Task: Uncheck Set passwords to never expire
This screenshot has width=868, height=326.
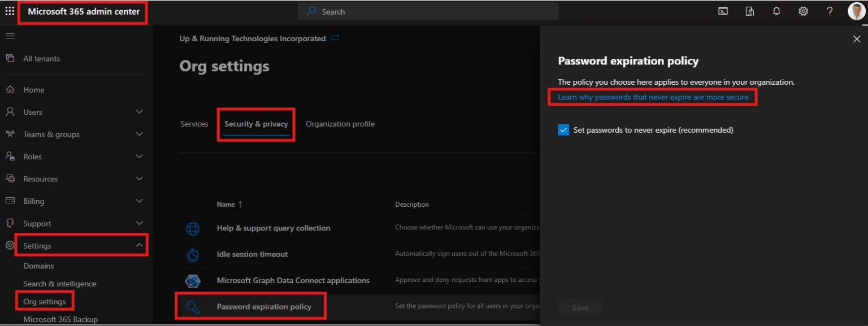Action: (563, 129)
